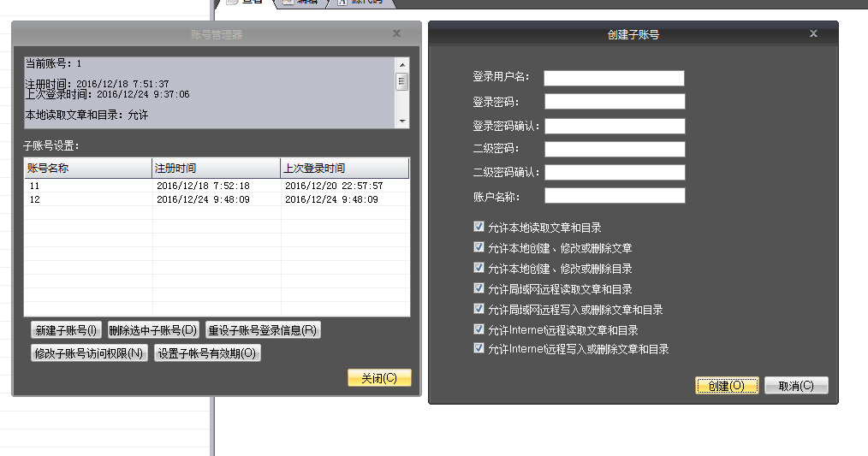The image size is (868, 456).
Task: Select sub-account row 11
Action: pos(34,186)
